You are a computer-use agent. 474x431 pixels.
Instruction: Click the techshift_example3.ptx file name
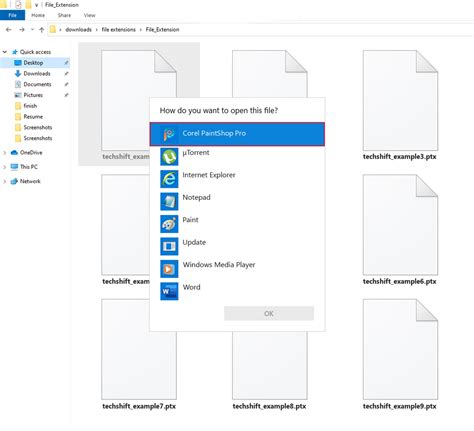point(400,157)
